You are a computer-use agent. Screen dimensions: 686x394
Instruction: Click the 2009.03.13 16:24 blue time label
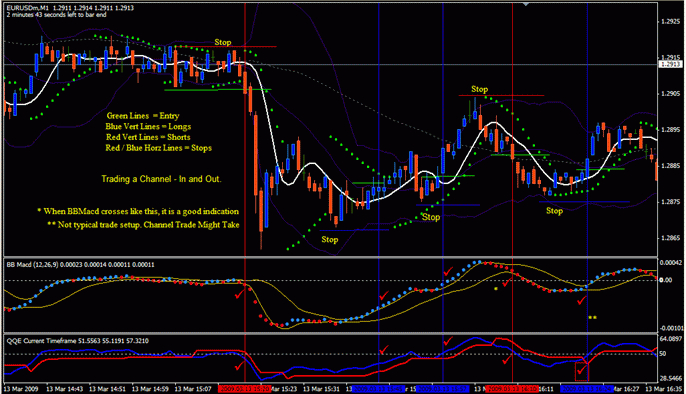tap(587, 388)
